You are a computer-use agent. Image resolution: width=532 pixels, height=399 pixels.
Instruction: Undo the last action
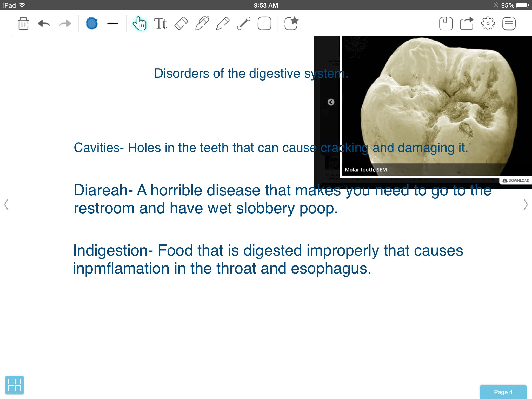pos(44,24)
